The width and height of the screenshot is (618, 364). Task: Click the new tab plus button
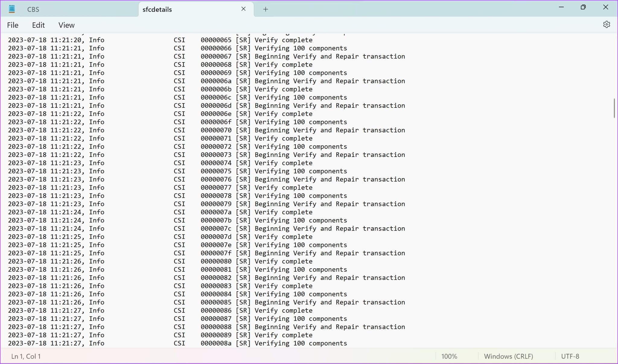point(266,9)
